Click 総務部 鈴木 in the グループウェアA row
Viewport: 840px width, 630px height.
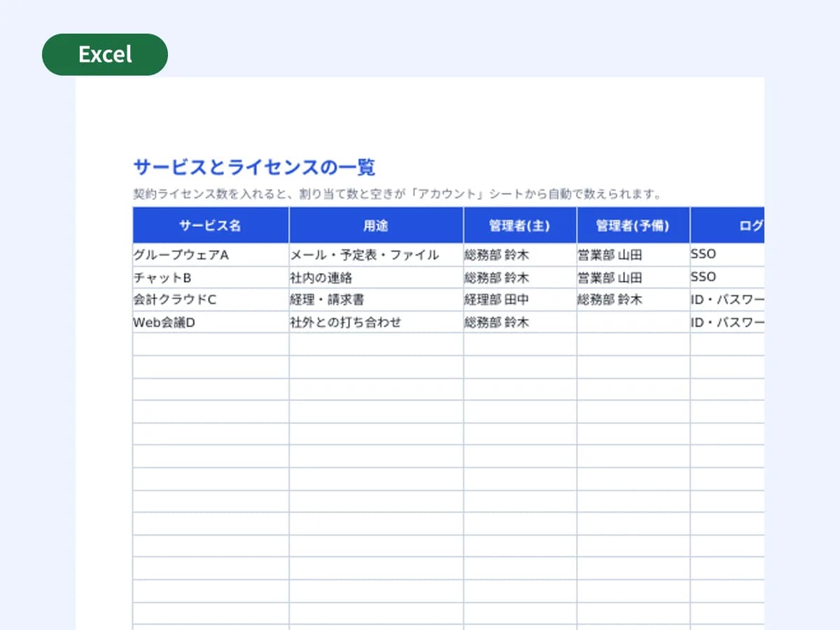click(x=520, y=255)
